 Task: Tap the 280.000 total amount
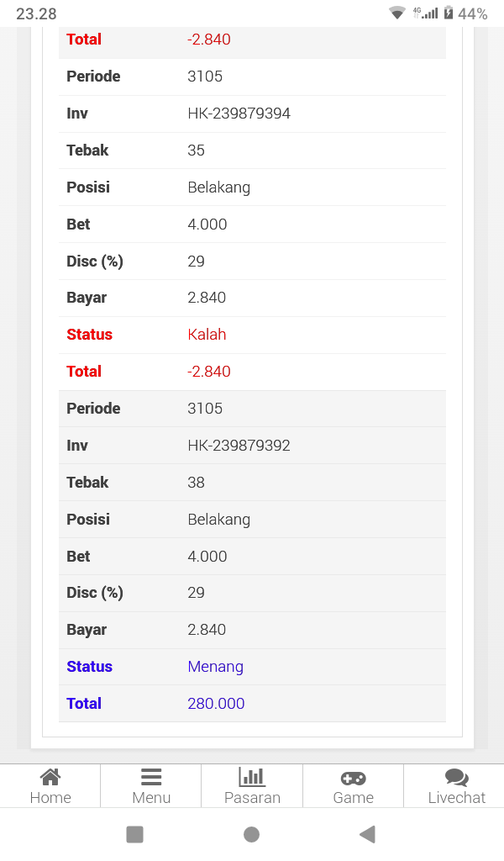[x=216, y=704]
